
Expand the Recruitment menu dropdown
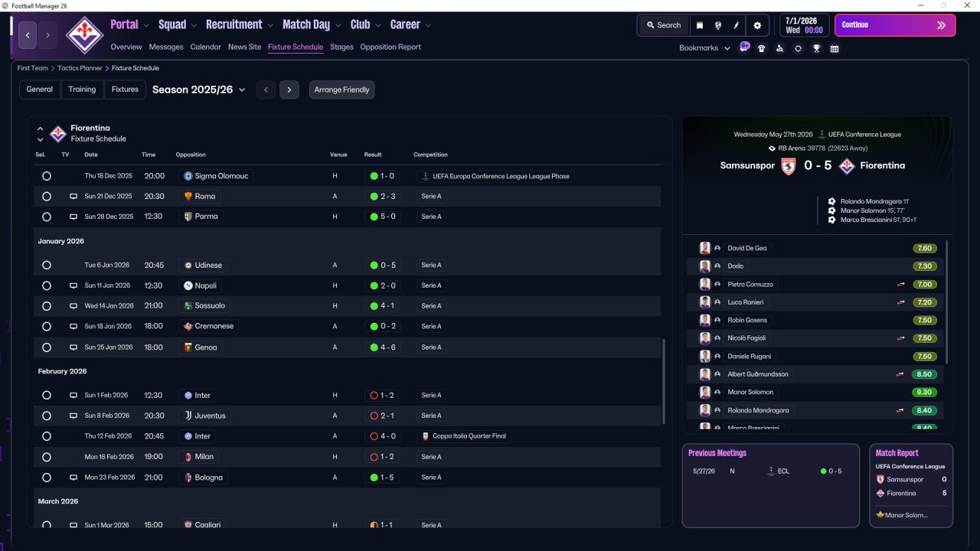[271, 25]
